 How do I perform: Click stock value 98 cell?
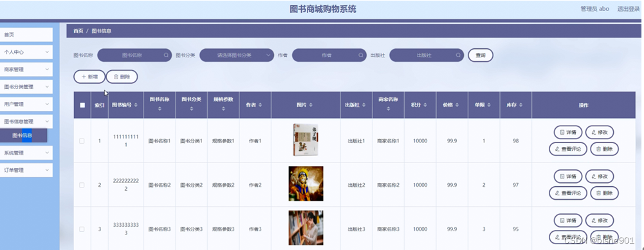516,141
